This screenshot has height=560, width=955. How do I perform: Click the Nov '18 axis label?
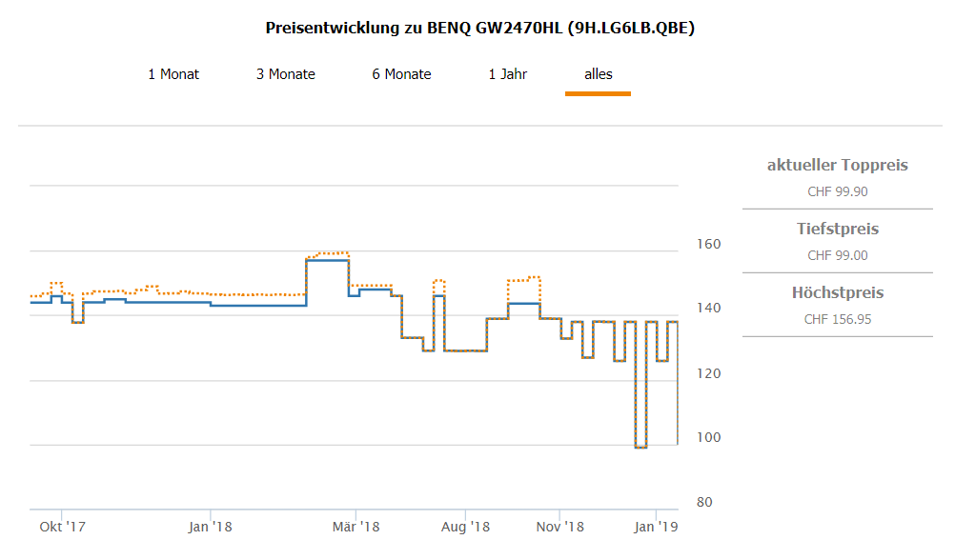coord(559,526)
